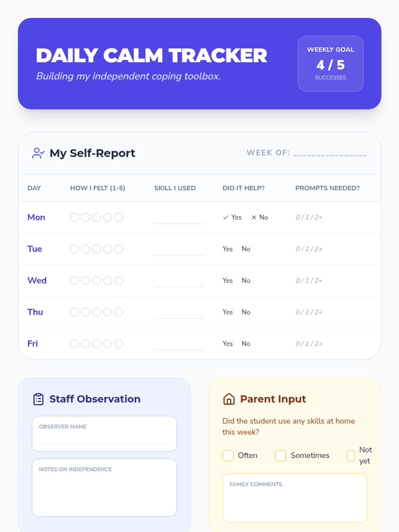Click the Parent Input house icon
The image size is (399, 532).
tap(229, 399)
